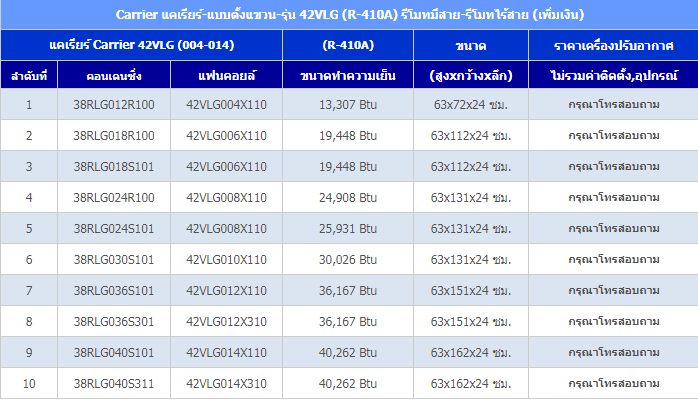This screenshot has width=698, height=411.
Task: Click condensing unit 38RLG024S101
Action: tap(114, 228)
